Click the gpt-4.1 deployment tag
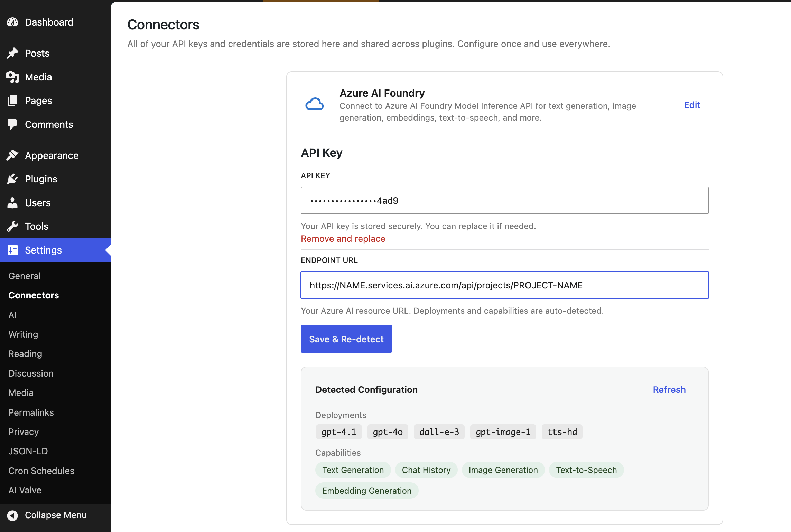The image size is (791, 532). [338, 432]
